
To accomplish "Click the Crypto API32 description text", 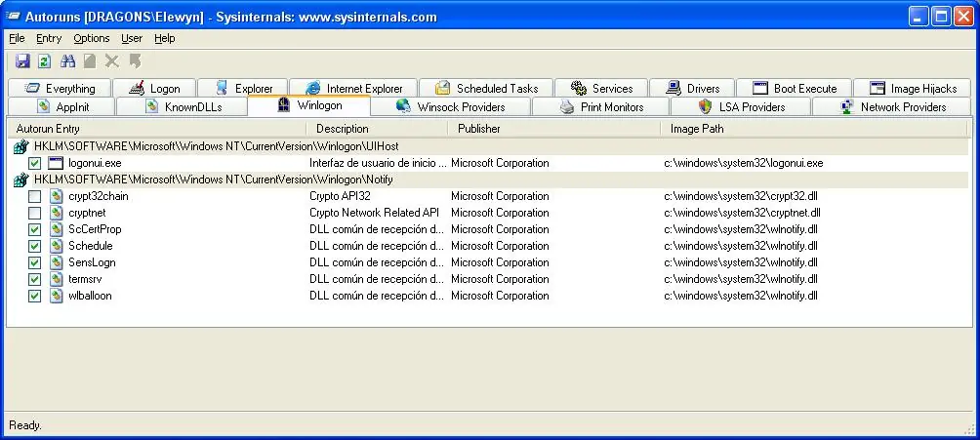I will tap(340, 196).
